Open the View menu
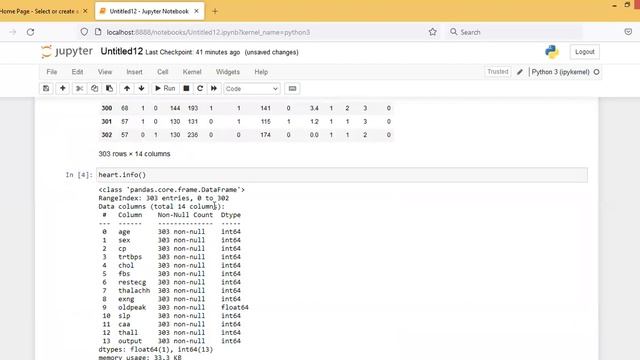The width and height of the screenshot is (640, 360). click(x=105, y=72)
